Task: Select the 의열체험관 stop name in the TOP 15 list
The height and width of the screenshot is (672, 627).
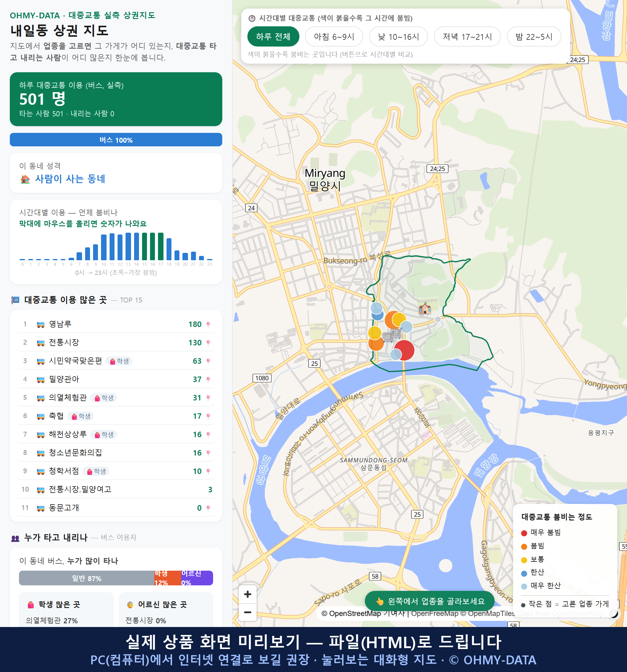Action: pos(68,397)
